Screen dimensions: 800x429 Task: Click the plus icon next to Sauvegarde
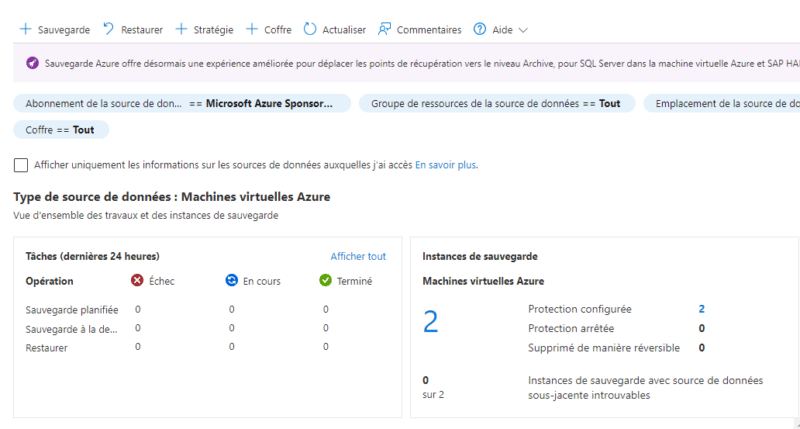coord(26,29)
